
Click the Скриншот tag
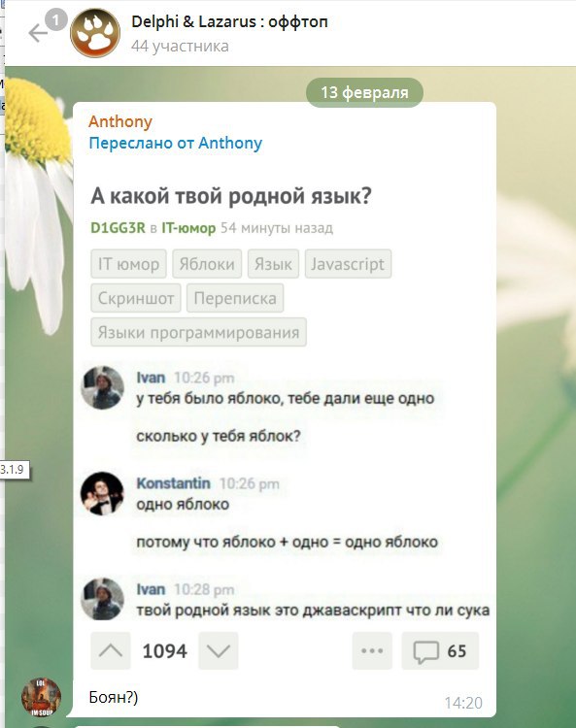pos(136,298)
